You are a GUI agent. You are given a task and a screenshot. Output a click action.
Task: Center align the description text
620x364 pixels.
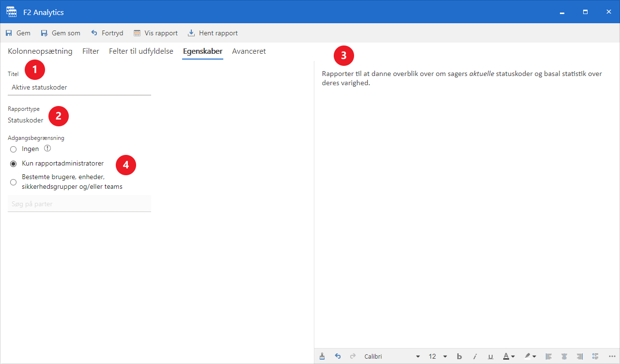point(564,356)
